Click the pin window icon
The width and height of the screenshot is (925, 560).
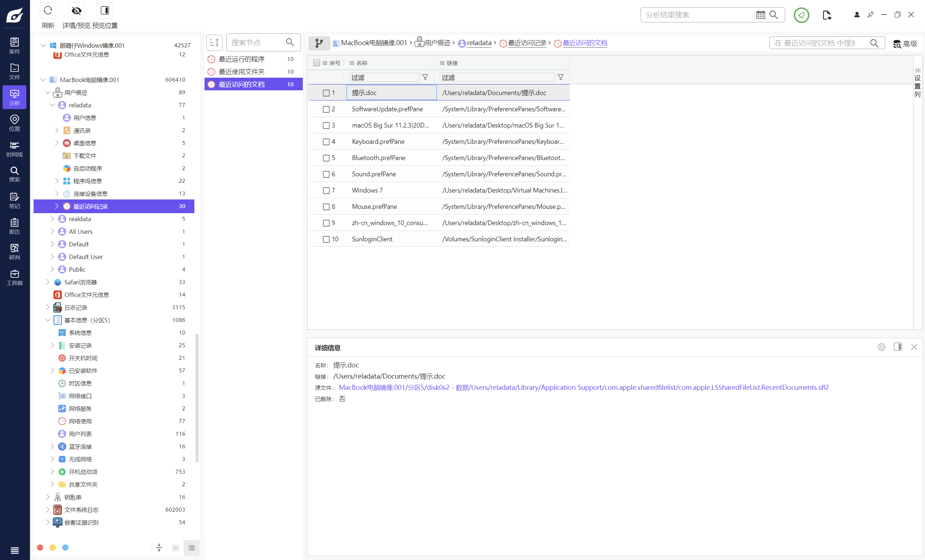coord(870,15)
